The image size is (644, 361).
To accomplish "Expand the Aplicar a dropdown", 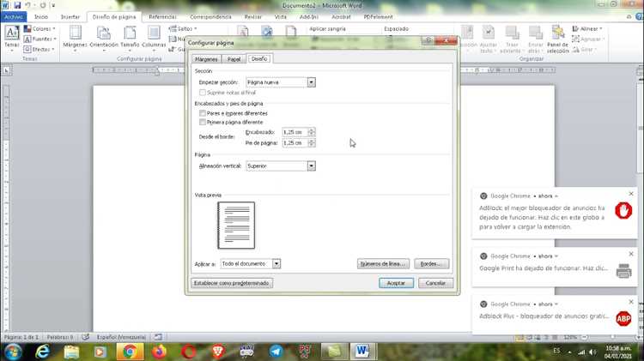I will point(276,263).
